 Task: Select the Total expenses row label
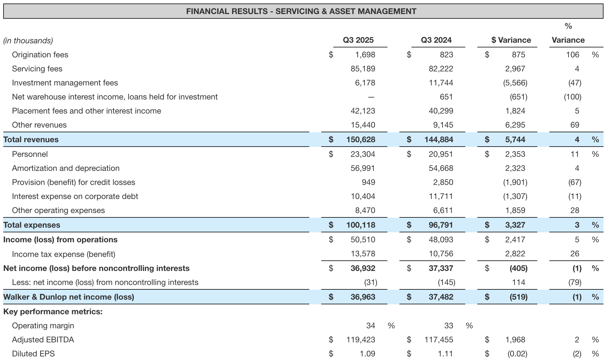(32, 225)
